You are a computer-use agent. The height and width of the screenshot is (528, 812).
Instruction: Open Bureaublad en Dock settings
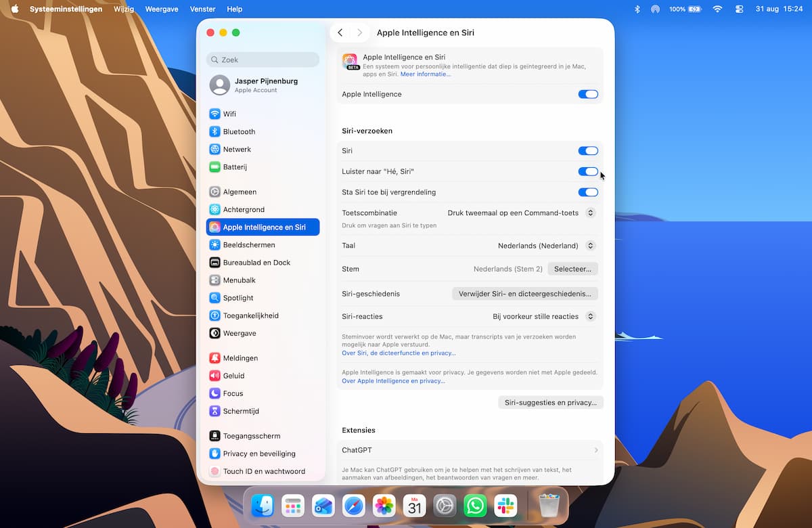pos(263,262)
